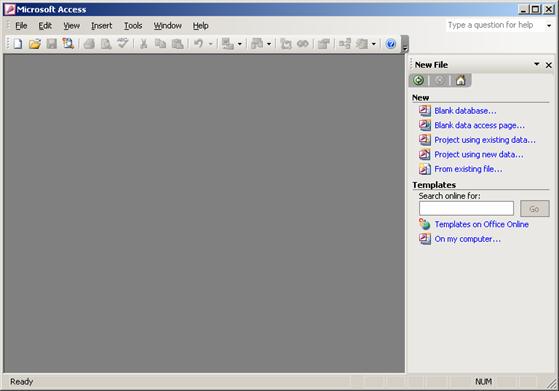Click the NUM indicator in the status bar

(x=483, y=382)
